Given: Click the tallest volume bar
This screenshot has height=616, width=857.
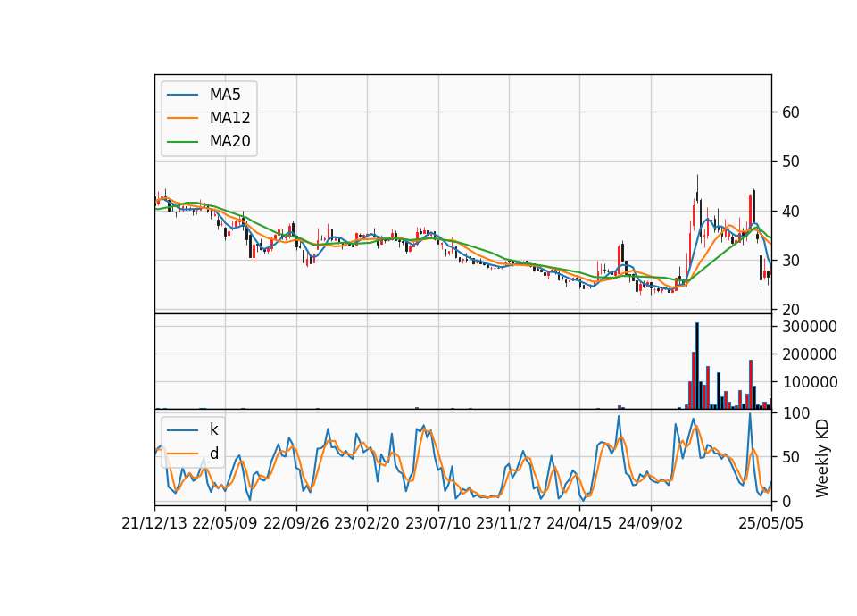Looking at the screenshot, I should click(x=697, y=366).
